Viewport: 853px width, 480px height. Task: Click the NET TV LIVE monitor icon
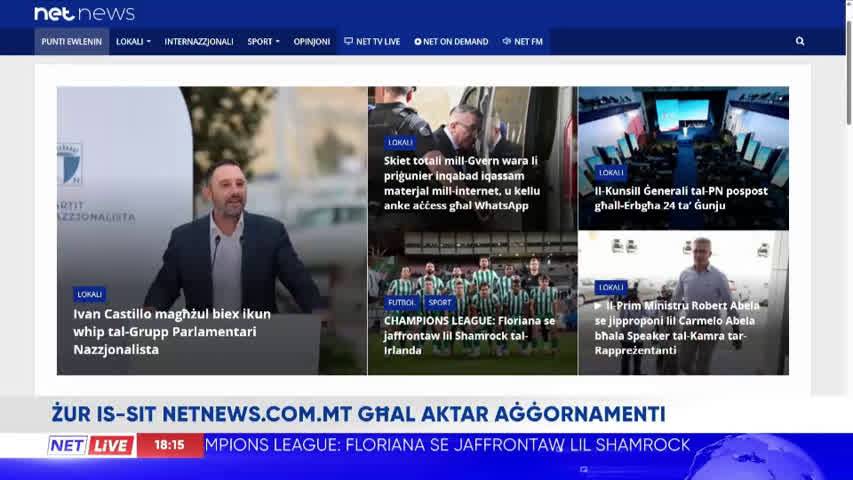348,41
